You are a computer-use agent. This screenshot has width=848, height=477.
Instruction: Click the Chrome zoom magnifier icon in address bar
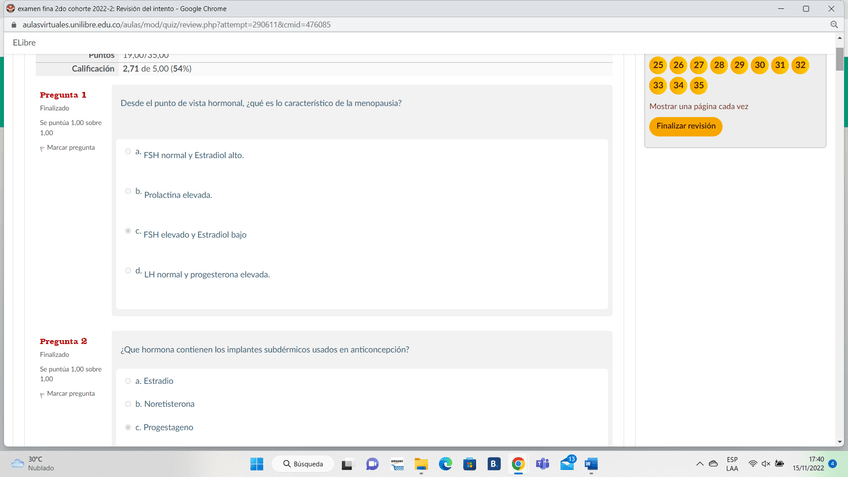pos(834,24)
